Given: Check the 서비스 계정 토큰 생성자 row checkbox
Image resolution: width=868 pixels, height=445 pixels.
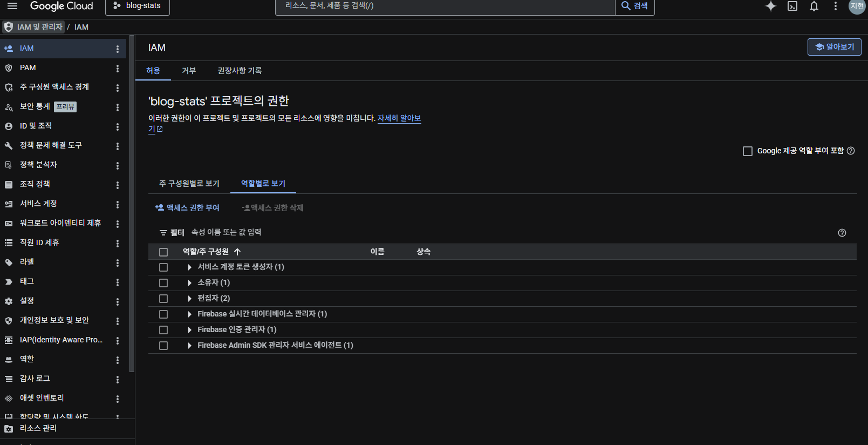Looking at the screenshot, I should [x=163, y=267].
